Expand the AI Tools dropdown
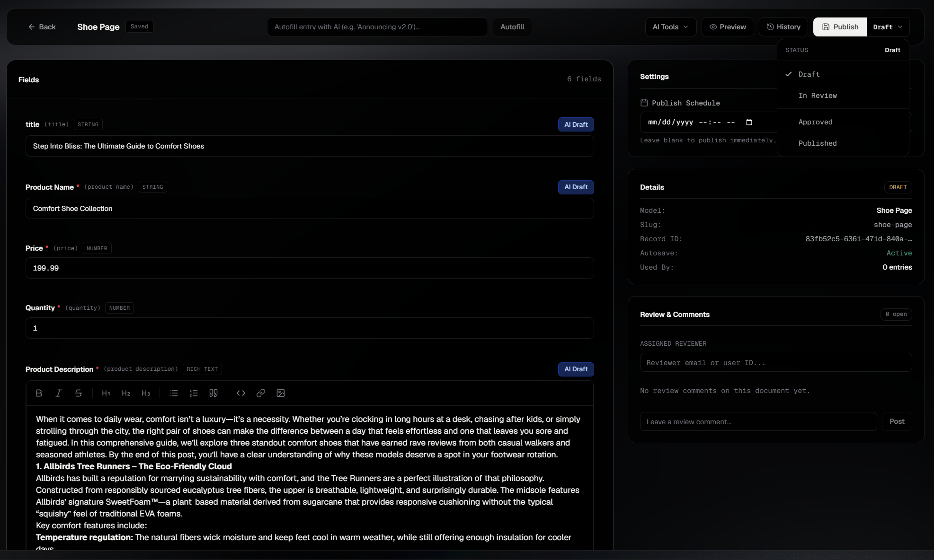934x560 pixels. pos(670,27)
